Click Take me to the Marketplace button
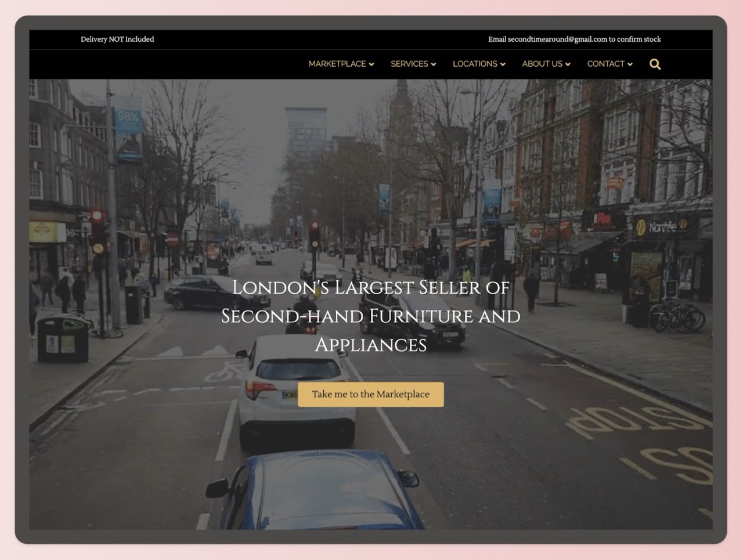The height and width of the screenshot is (560, 743). tap(371, 394)
